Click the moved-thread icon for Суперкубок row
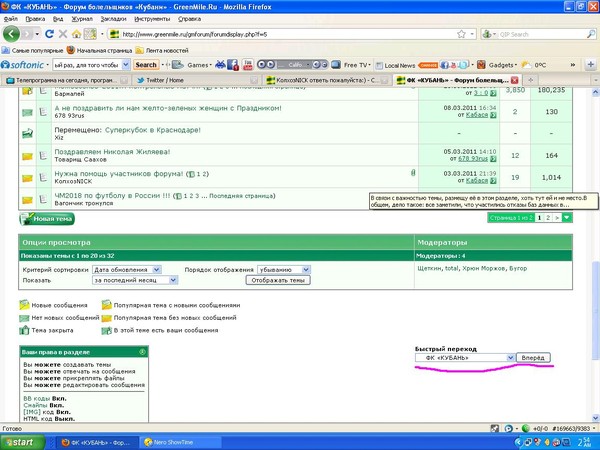This screenshot has height=450, width=600. coord(27,134)
